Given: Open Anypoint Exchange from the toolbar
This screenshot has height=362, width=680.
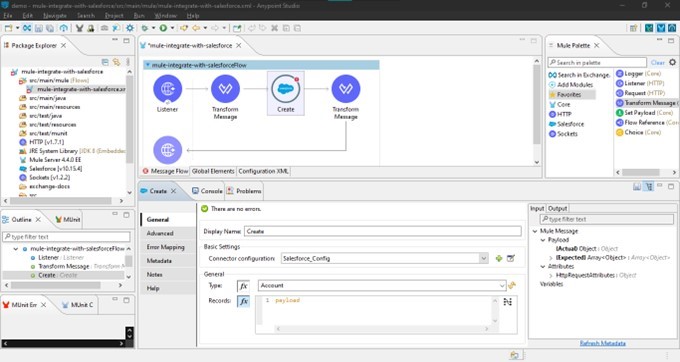Looking at the screenshot, I should click(27, 28).
